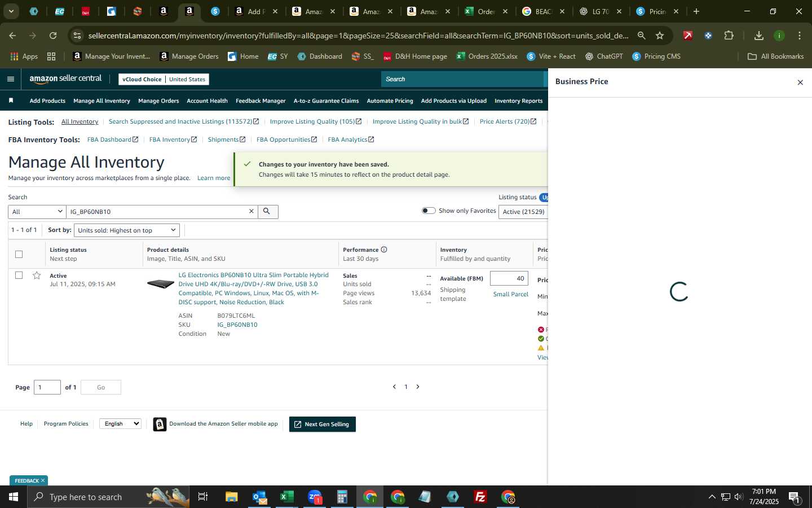Open the Active (21529) status dropdown
The width and height of the screenshot is (812, 508).
coord(523,212)
